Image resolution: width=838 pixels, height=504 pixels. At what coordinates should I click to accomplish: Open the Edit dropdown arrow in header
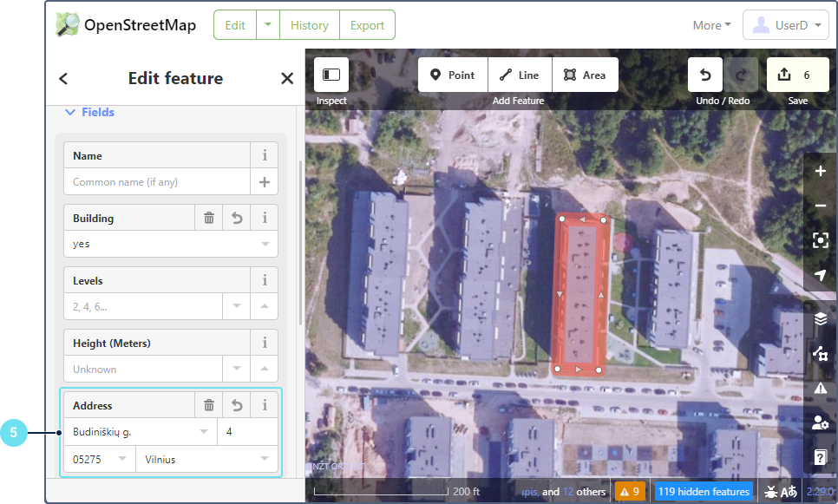pos(268,25)
